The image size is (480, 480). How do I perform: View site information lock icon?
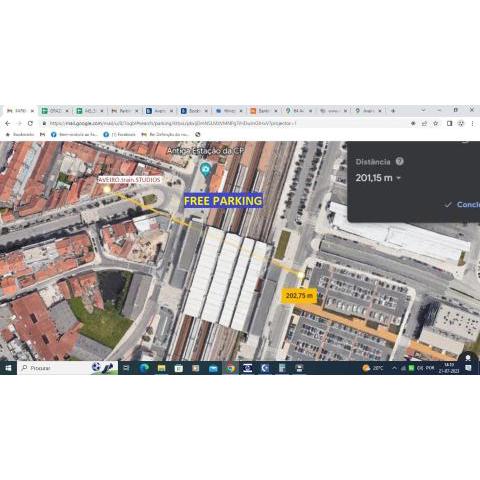pyautogui.click(x=44, y=123)
